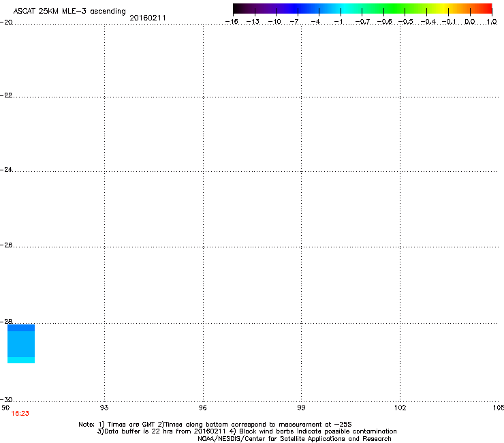Click the 0.0 colorbar label
Screen dimensions: 504x443
tap(470, 22)
